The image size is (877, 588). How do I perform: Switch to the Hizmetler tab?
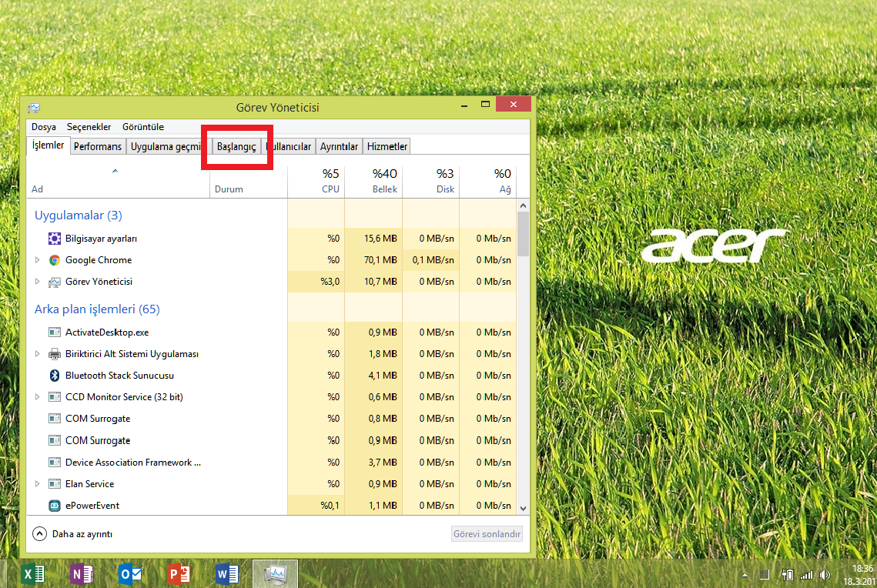(x=387, y=146)
